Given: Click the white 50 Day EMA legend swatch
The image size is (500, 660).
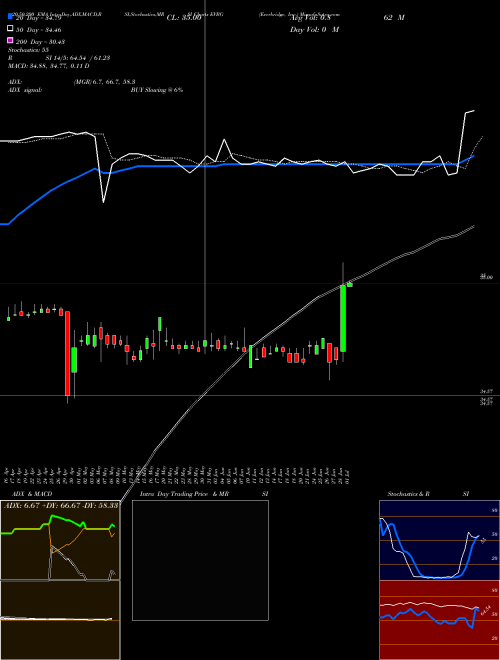Looking at the screenshot, I should click(11, 29).
